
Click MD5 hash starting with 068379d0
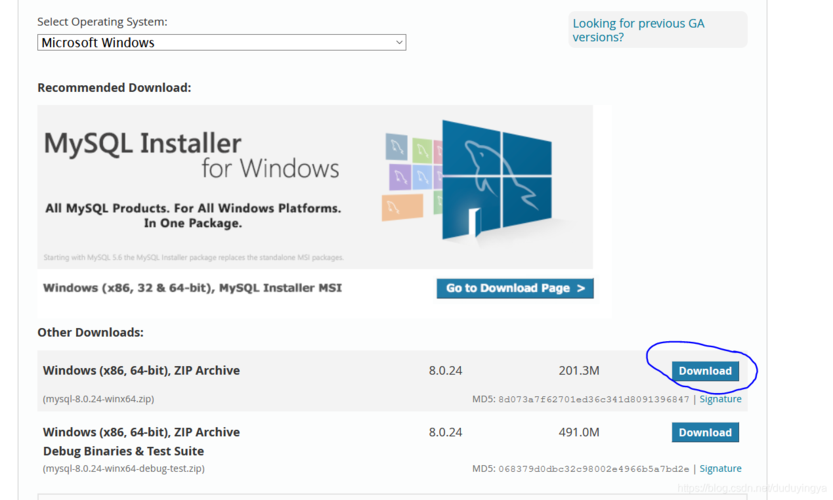tap(593, 469)
